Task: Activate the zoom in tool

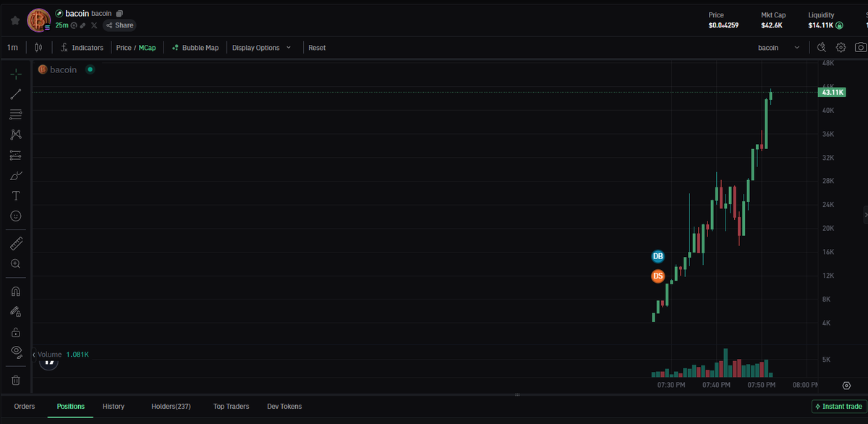Action: click(x=16, y=264)
